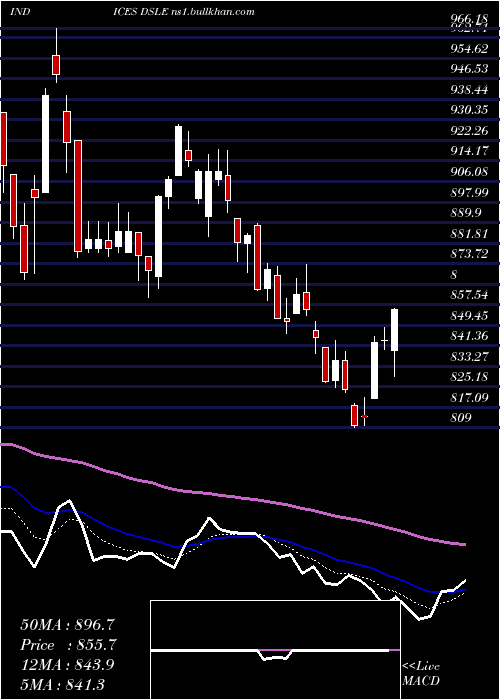Click the 914.17 price axis label
500x700 pixels.
pyautogui.click(x=469, y=151)
